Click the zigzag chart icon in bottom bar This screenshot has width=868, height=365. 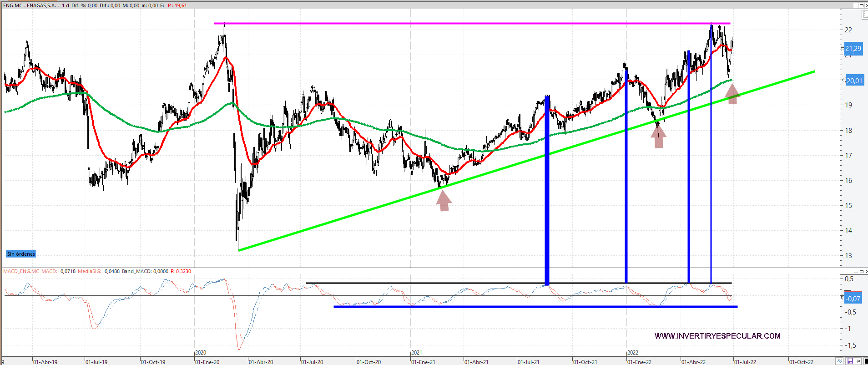point(839,361)
